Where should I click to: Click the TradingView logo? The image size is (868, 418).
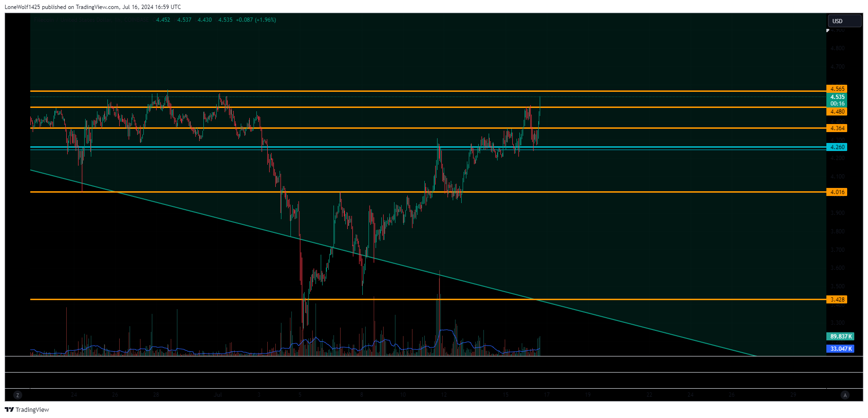pyautogui.click(x=27, y=410)
